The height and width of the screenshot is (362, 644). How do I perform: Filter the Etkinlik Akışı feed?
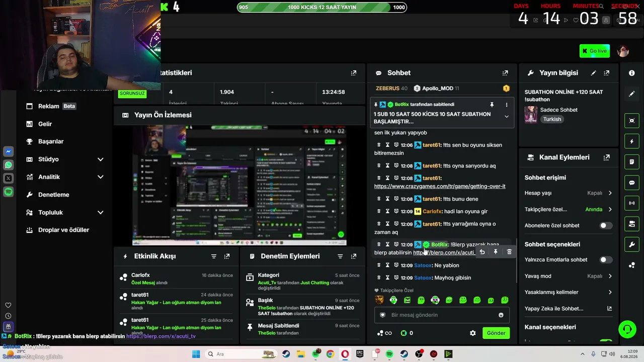(214, 256)
